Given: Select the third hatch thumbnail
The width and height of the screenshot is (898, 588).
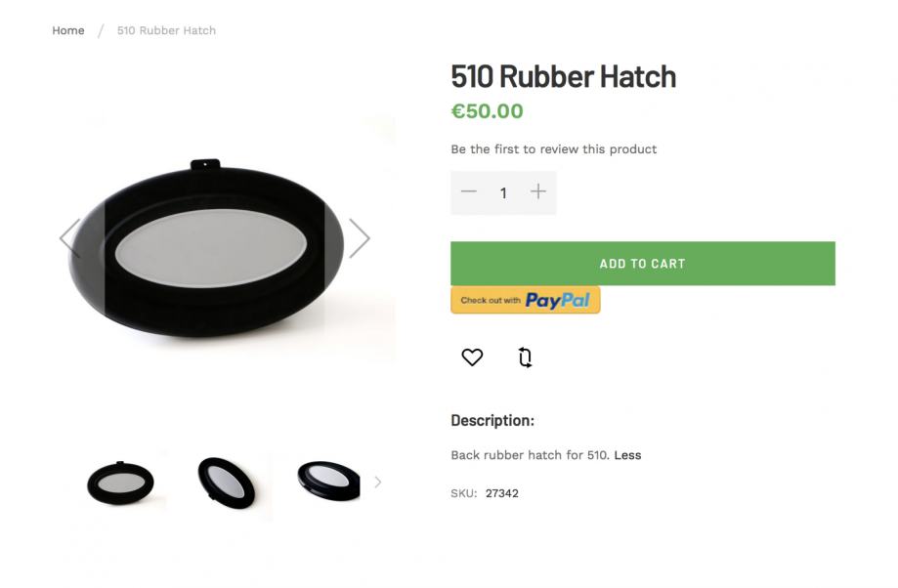Looking at the screenshot, I should tap(328, 481).
